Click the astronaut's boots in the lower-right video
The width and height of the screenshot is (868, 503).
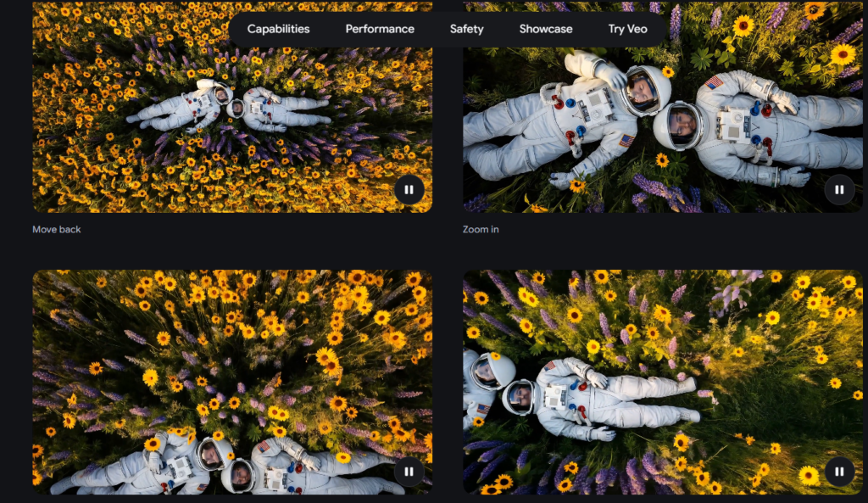(x=690, y=399)
